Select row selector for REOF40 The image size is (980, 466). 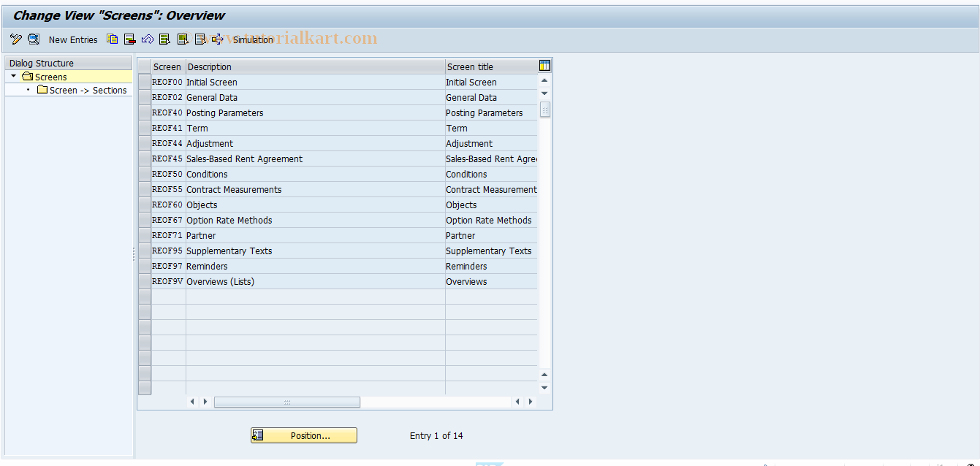pos(145,112)
